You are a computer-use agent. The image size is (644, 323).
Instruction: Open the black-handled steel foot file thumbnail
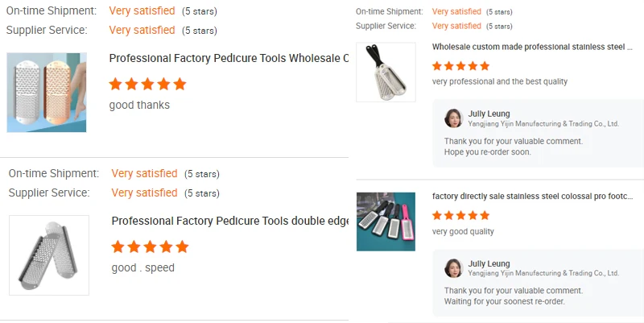click(x=386, y=72)
